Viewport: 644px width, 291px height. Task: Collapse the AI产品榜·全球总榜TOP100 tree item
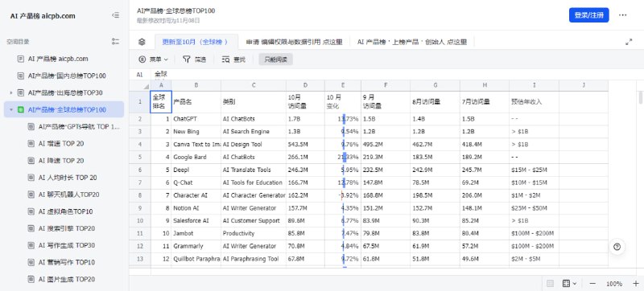pyautogui.click(x=11, y=110)
